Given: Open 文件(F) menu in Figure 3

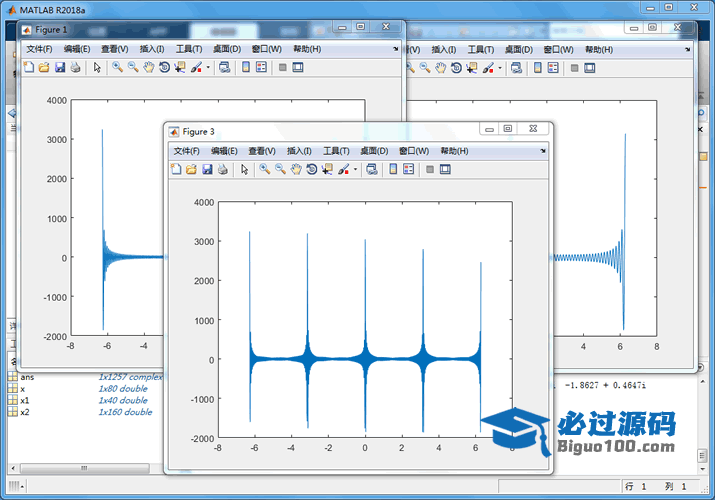Looking at the screenshot, I should click(x=187, y=151).
